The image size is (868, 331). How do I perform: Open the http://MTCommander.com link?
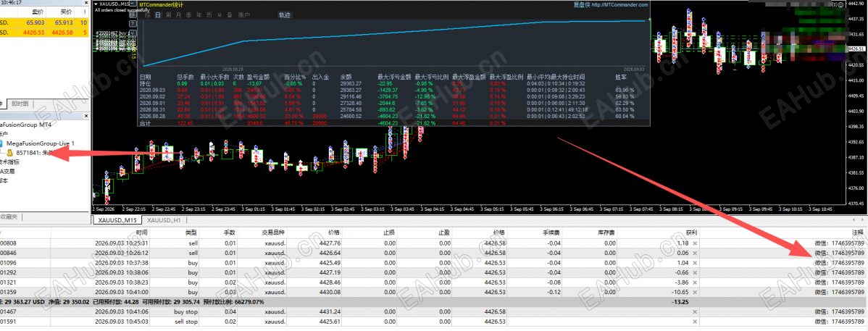619,4
